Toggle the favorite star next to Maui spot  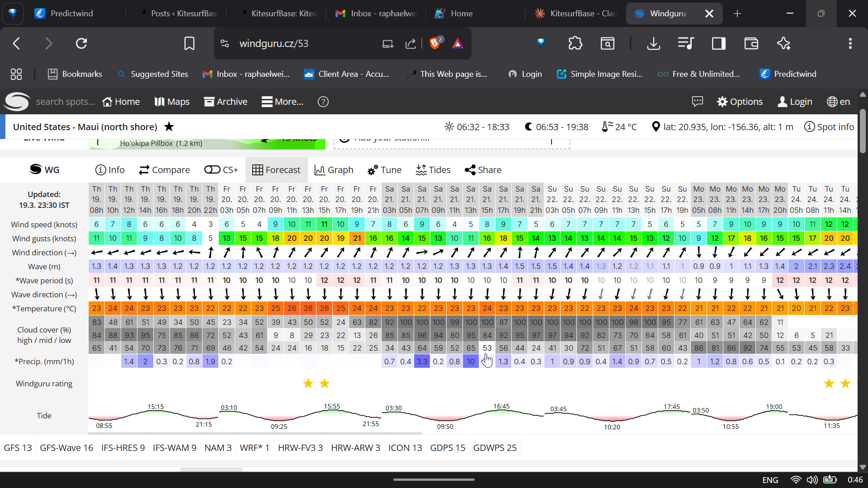[169, 127]
